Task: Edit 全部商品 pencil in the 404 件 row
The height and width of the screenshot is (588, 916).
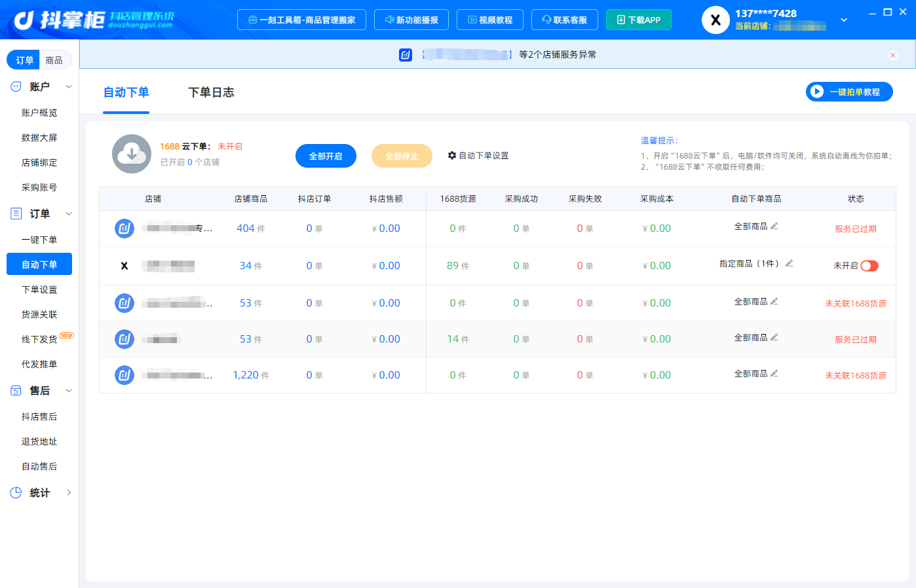Action: coord(774,226)
